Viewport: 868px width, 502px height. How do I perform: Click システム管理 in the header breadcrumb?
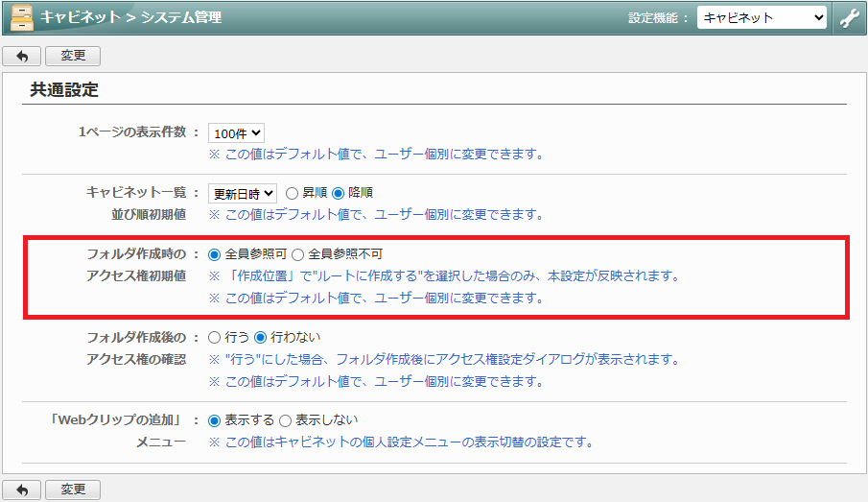[x=180, y=17]
